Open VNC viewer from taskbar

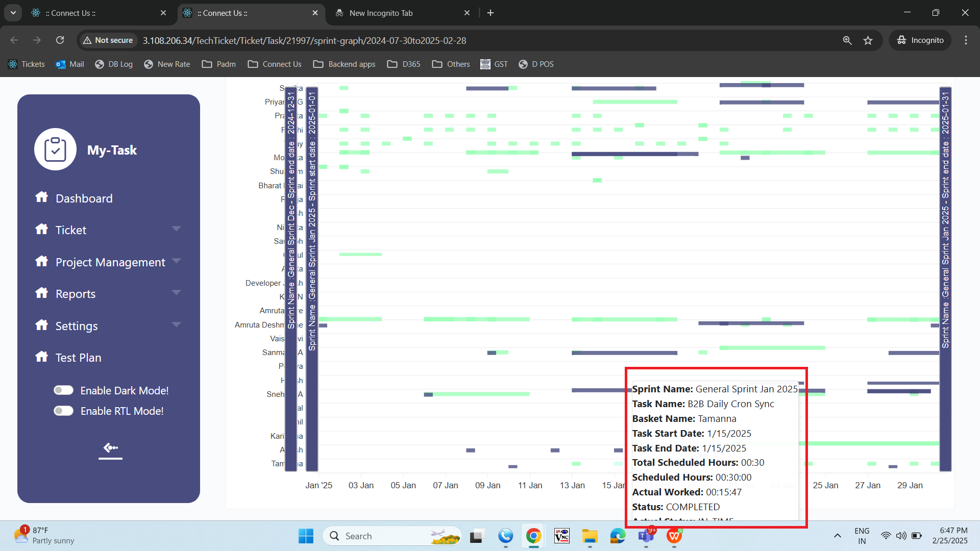[x=561, y=536]
